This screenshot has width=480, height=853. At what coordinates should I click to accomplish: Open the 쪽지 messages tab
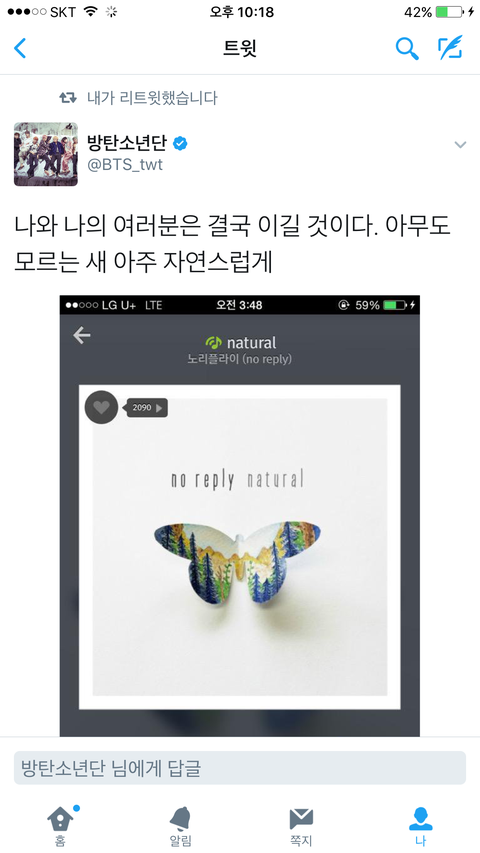tap(301, 826)
